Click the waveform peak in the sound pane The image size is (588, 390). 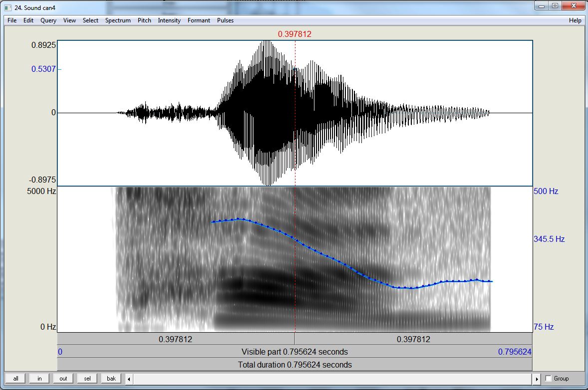[x=268, y=42]
